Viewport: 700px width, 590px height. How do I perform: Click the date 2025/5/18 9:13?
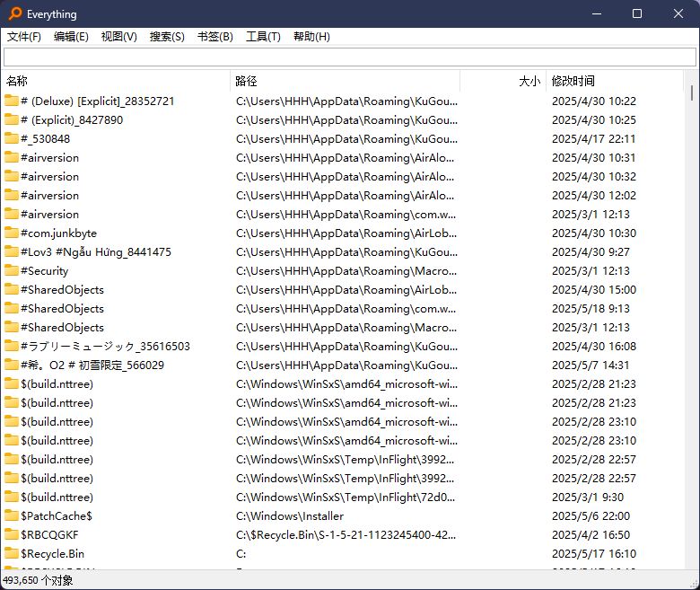pyautogui.click(x=591, y=309)
